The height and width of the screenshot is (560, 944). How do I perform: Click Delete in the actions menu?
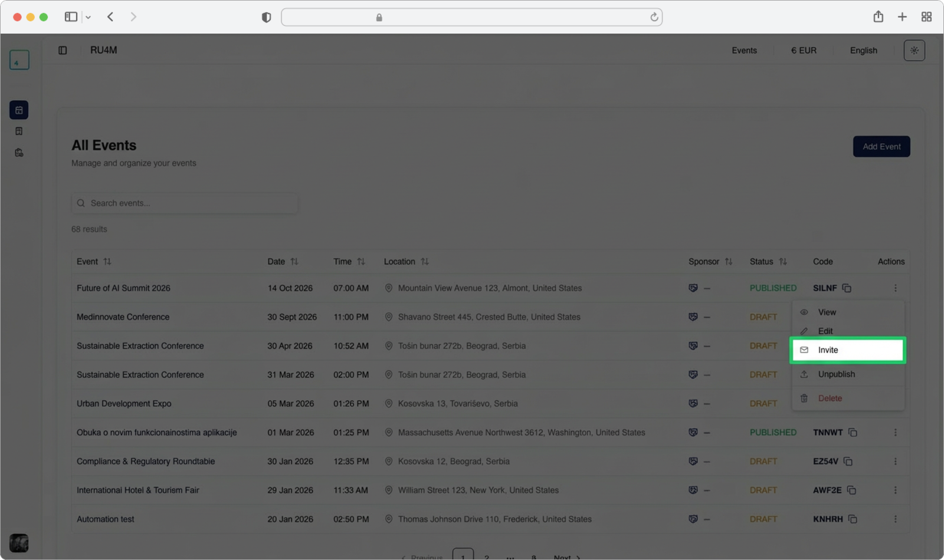click(830, 398)
